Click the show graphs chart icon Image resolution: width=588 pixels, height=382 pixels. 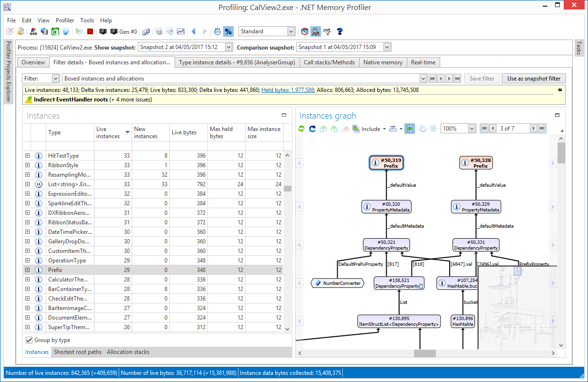180,31
